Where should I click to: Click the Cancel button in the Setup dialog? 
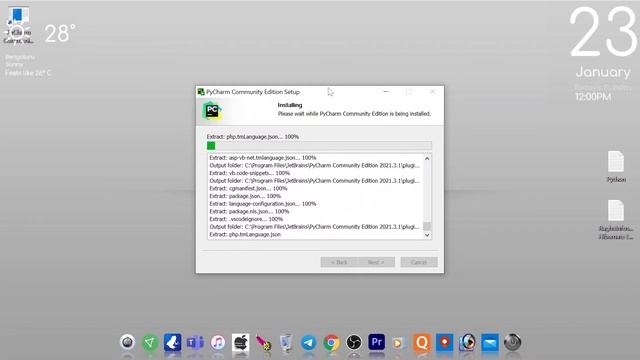point(419,262)
